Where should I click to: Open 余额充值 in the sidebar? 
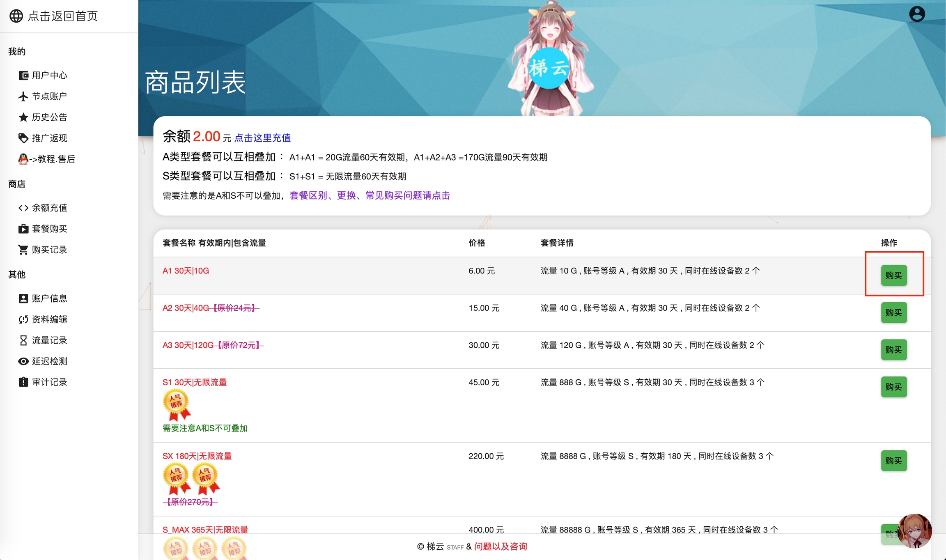coord(49,208)
